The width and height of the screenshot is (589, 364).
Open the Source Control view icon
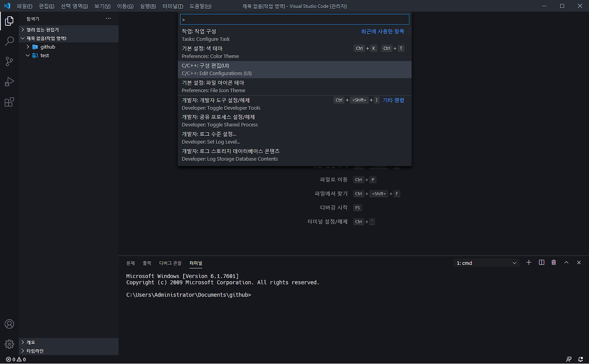(9, 62)
